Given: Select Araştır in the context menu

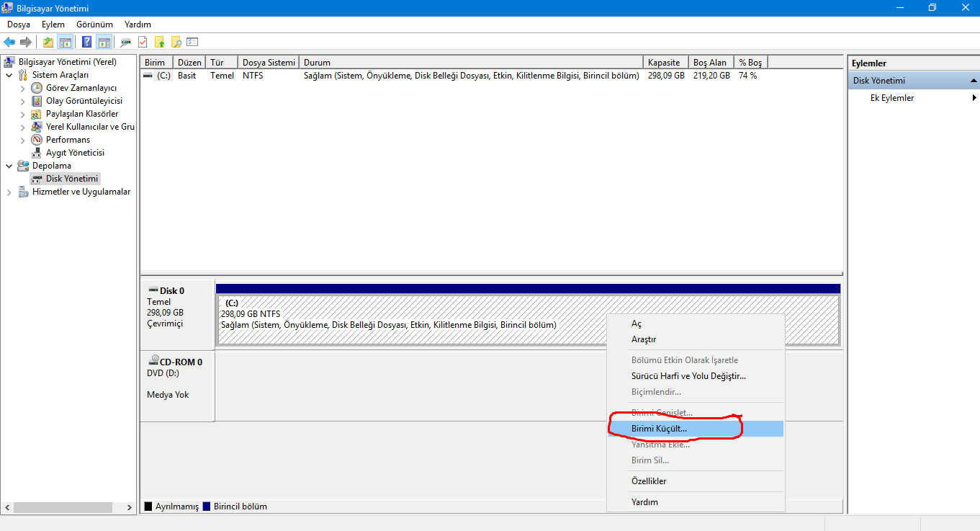Looking at the screenshot, I should pyautogui.click(x=696, y=339).
